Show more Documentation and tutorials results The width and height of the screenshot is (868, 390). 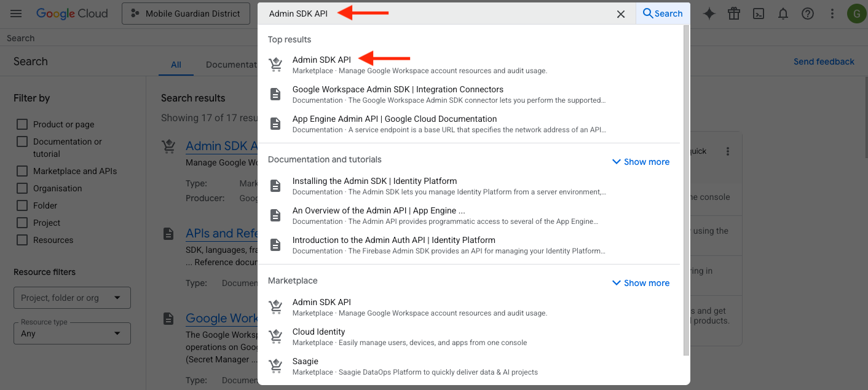tap(641, 162)
